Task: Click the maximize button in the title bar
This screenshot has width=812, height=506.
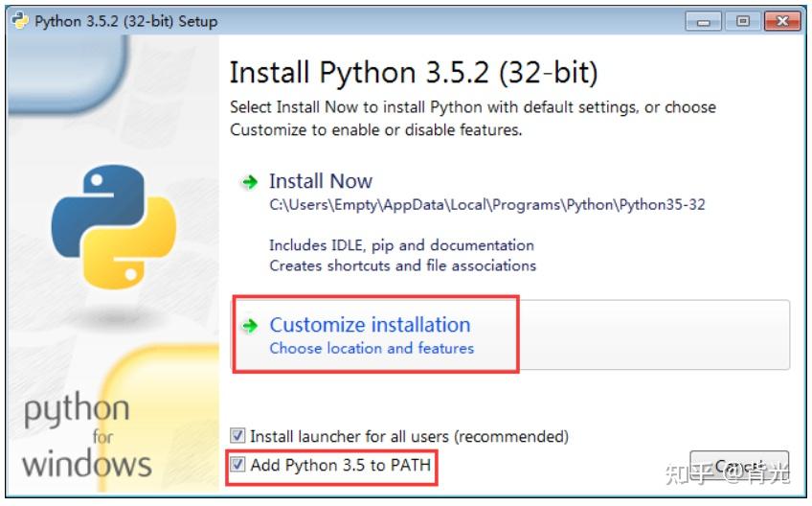Action: pos(741,20)
